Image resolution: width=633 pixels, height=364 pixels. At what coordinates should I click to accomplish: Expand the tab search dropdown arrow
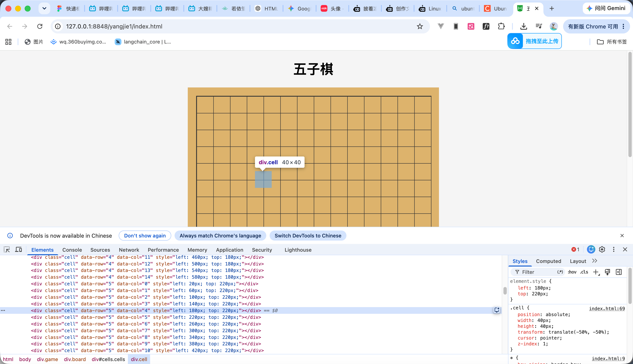pyautogui.click(x=44, y=9)
